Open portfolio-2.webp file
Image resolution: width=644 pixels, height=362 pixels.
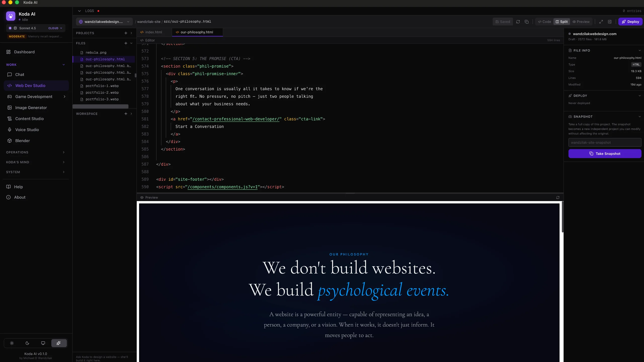point(102,93)
